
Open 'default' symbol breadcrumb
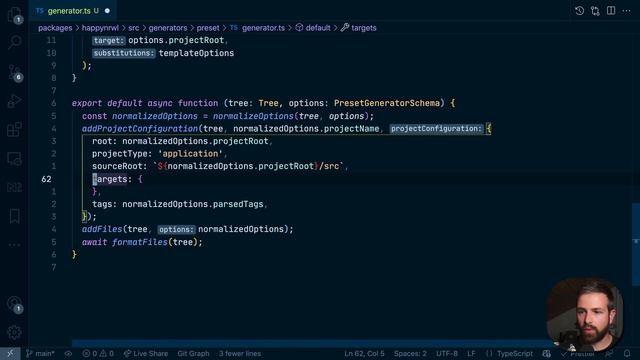pyautogui.click(x=313, y=28)
